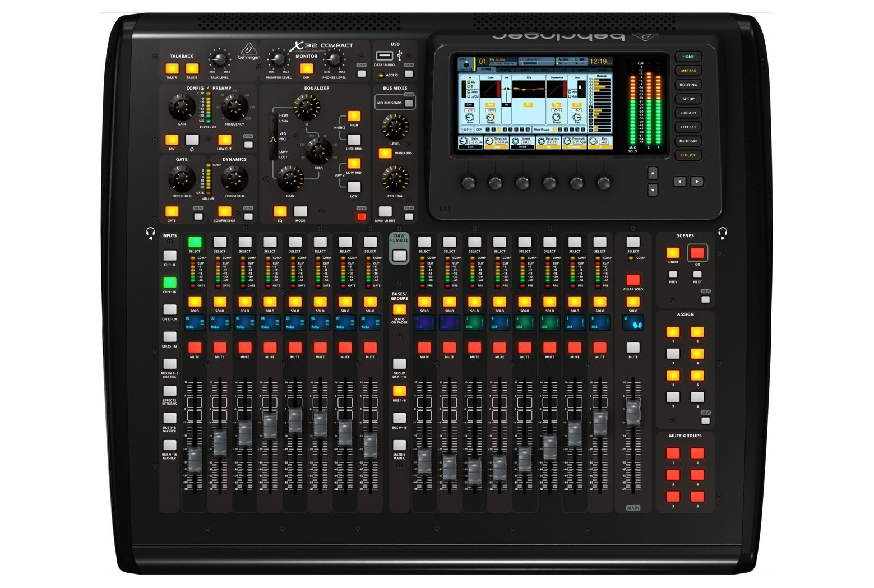Open the ROUTING screen
The image size is (874, 588).
tap(688, 85)
